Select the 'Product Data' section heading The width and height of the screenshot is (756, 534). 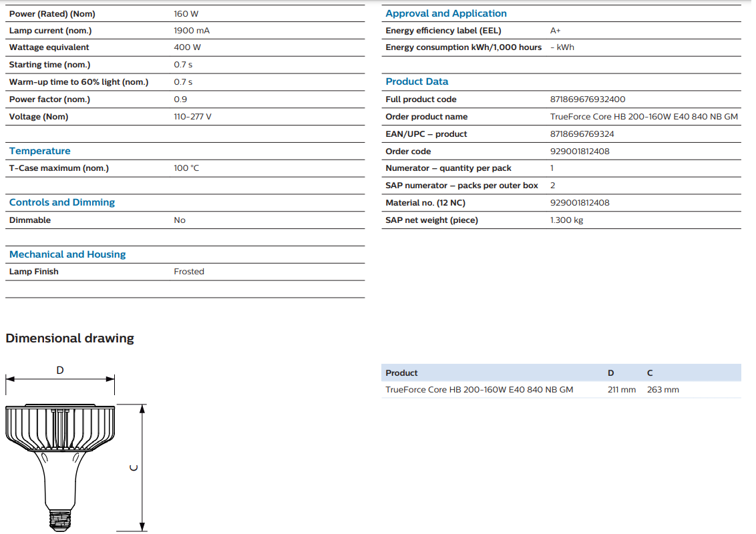pos(417,81)
